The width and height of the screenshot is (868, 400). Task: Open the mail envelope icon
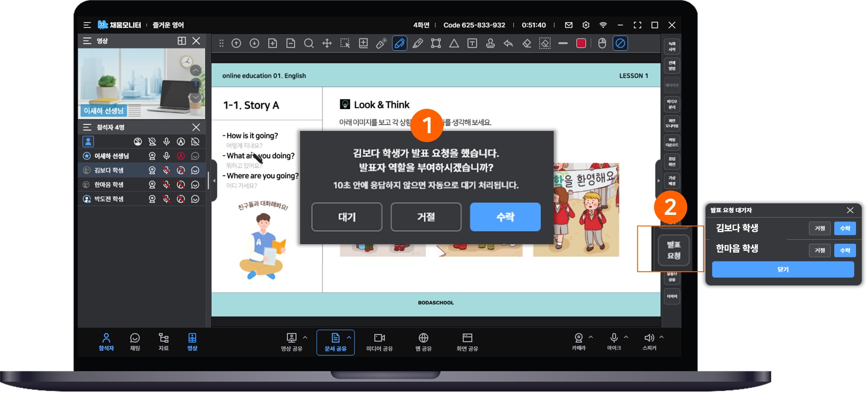pos(569,25)
